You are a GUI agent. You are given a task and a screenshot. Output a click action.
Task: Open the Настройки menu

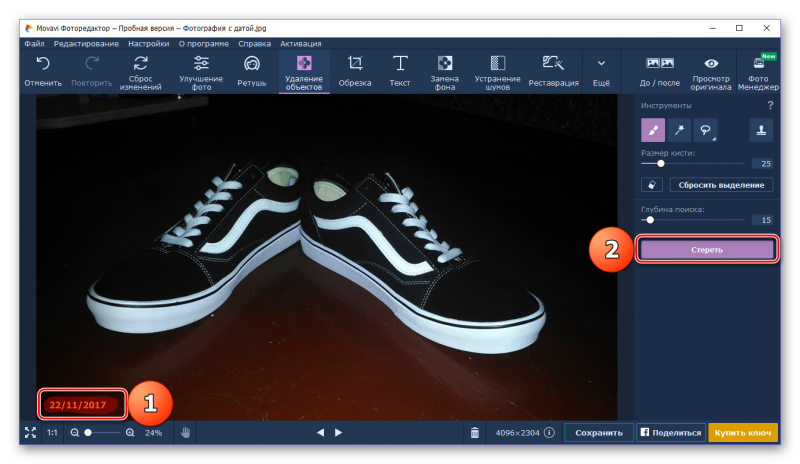tap(148, 44)
